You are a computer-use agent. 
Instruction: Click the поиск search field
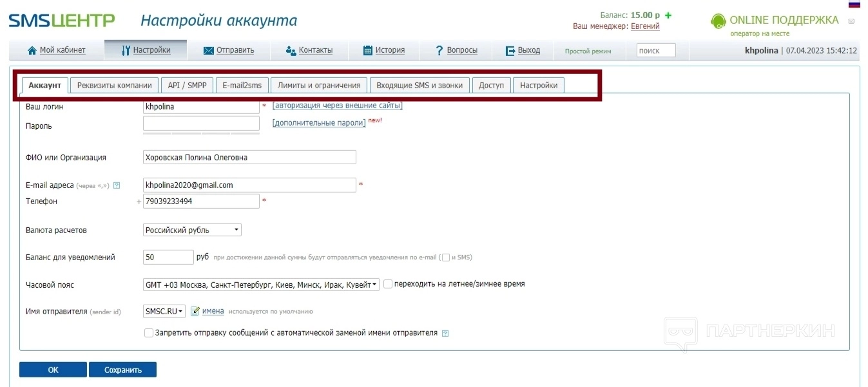(656, 50)
